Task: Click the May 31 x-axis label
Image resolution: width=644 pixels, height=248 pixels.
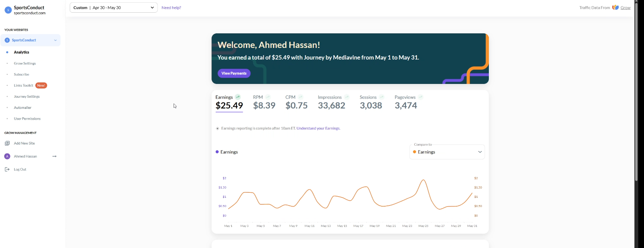Action: tap(472, 226)
